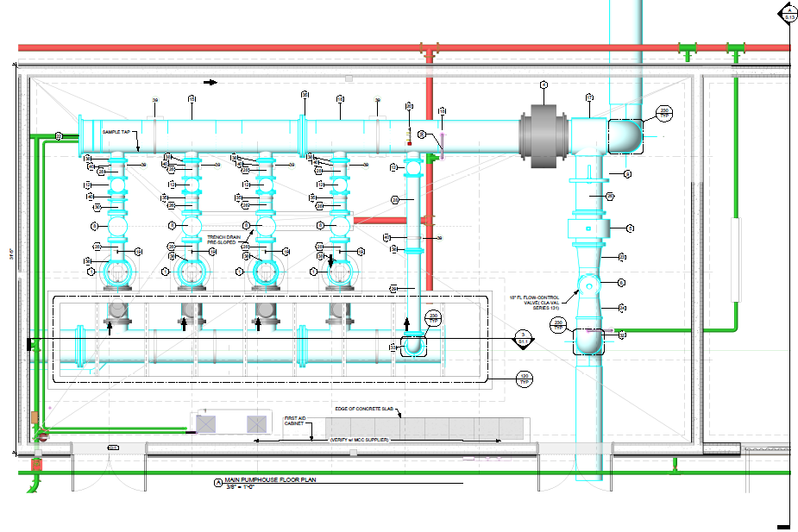The width and height of the screenshot is (798, 532).
Task: Select the MAIN PUMPHOUSE FLOOR PLAN title
Action: pyautogui.click(x=270, y=479)
